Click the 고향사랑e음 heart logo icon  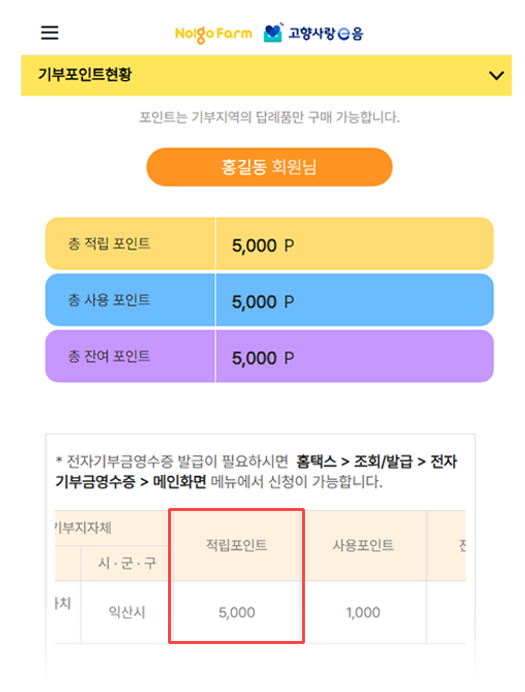(274, 33)
